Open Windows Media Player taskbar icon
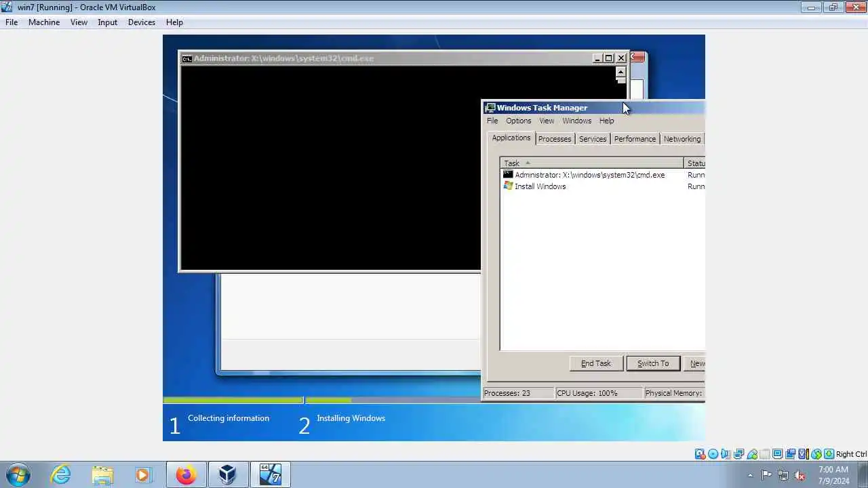 pos(143,474)
